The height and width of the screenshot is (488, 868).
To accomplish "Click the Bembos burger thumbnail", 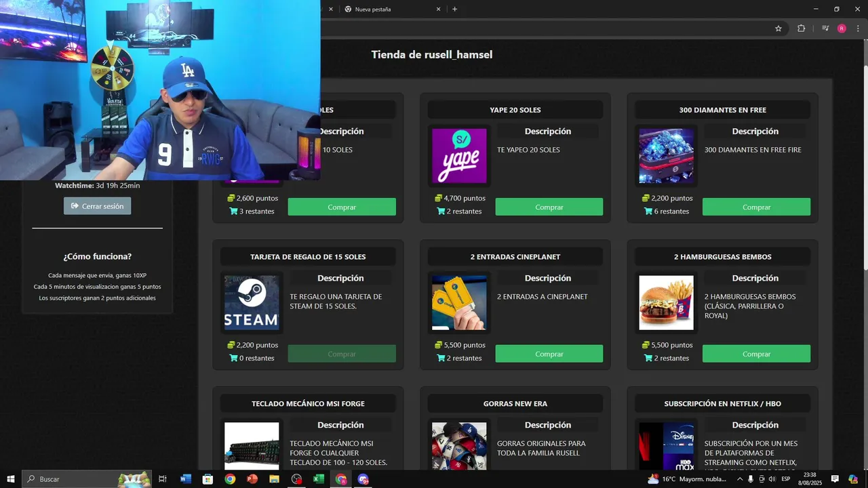I will pos(666,302).
